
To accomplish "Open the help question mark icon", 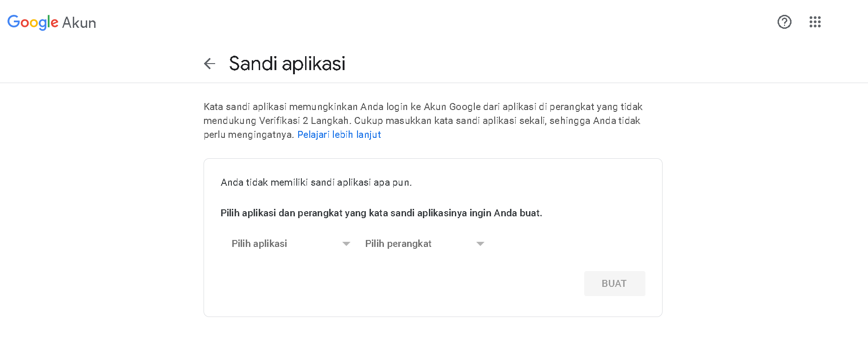I will click(x=784, y=22).
